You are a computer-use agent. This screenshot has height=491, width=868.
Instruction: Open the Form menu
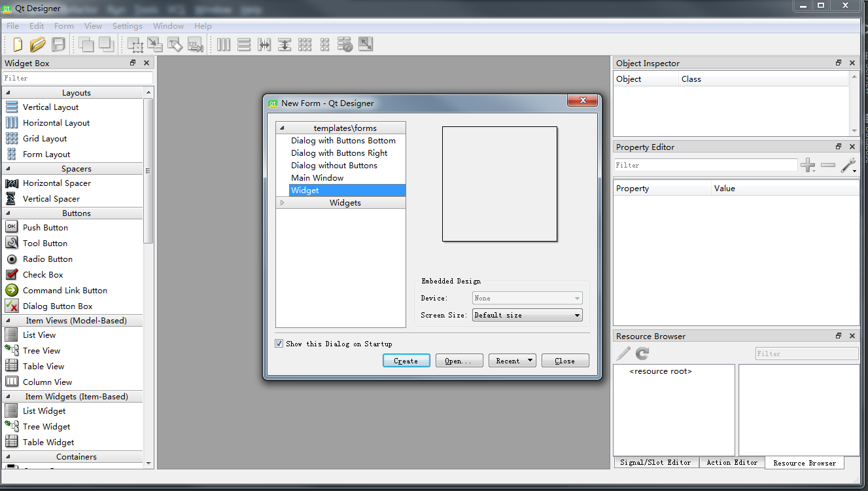click(x=64, y=26)
